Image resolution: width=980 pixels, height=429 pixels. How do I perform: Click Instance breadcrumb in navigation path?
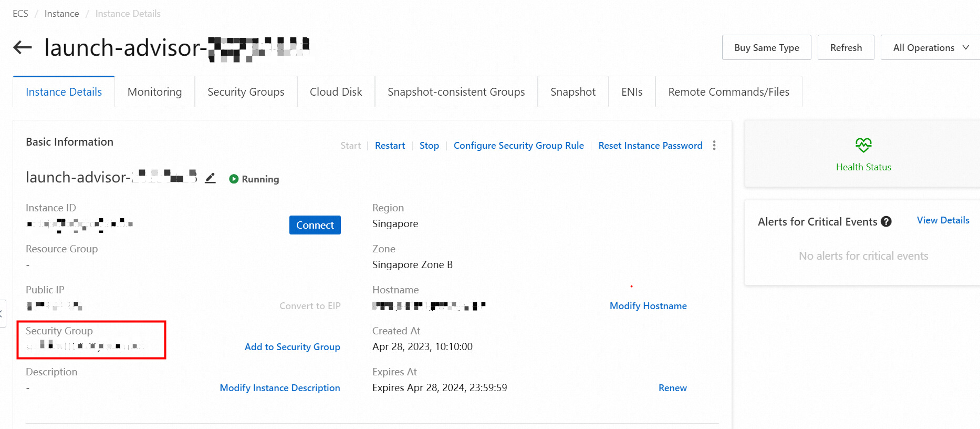pyautogui.click(x=61, y=14)
